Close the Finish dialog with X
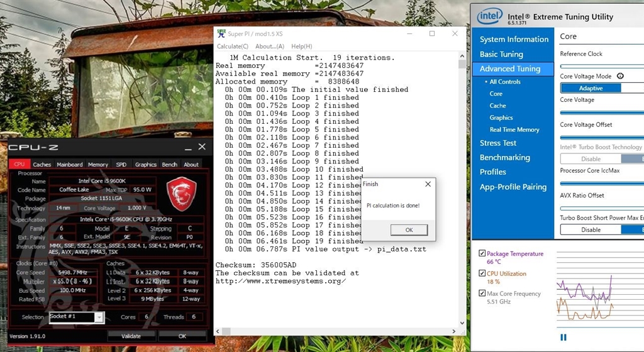 tap(428, 184)
